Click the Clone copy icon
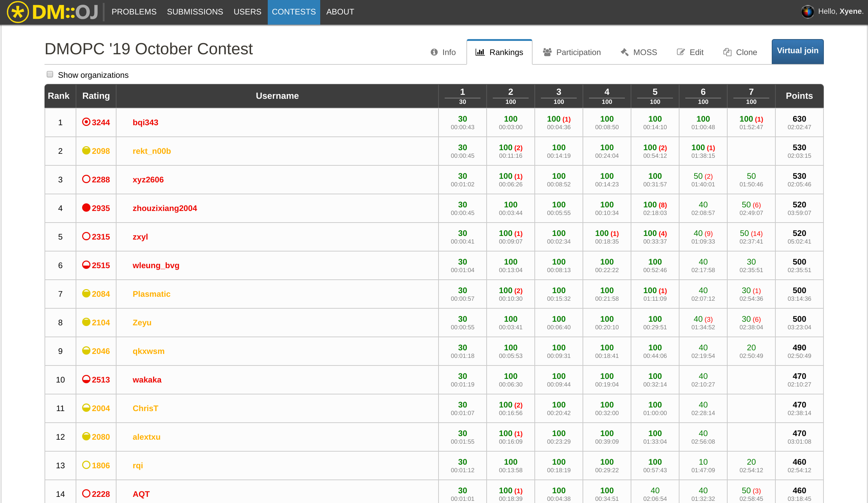 [x=727, y=52]
